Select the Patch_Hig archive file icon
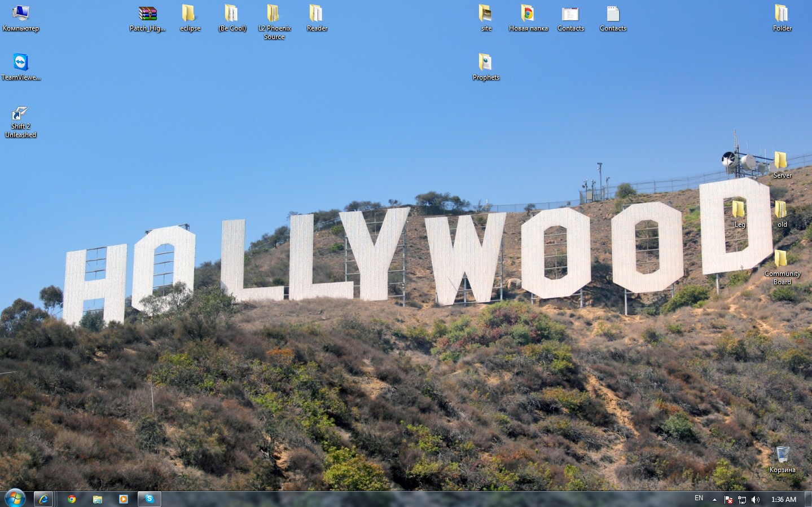This screenshot has width=812, height=507. point(147,19)
